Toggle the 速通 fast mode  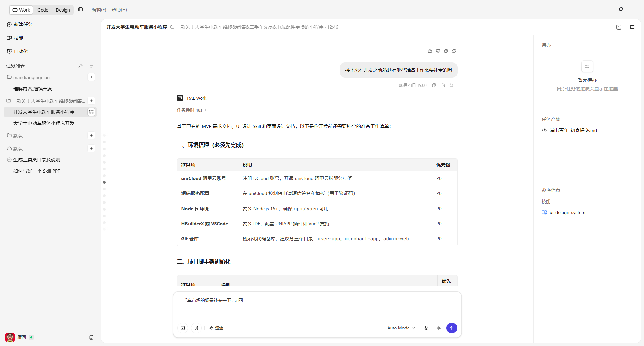click(216, 328)
